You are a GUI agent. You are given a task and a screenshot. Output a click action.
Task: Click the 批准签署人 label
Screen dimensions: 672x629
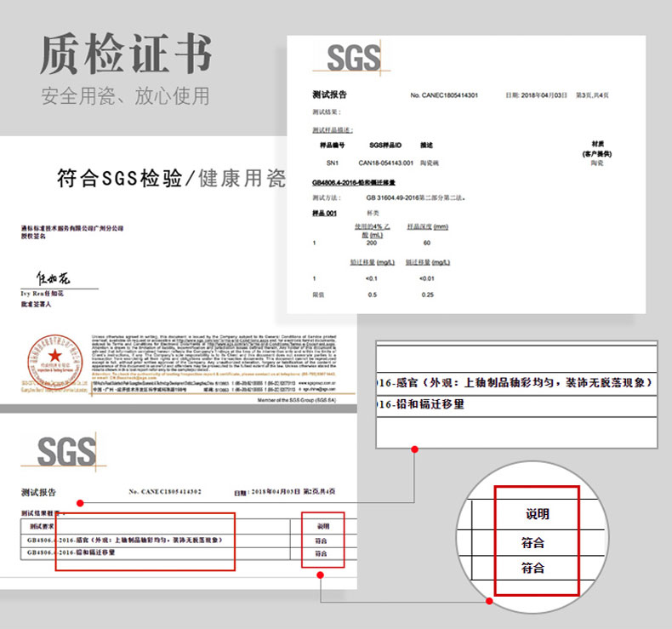point(36,304)
